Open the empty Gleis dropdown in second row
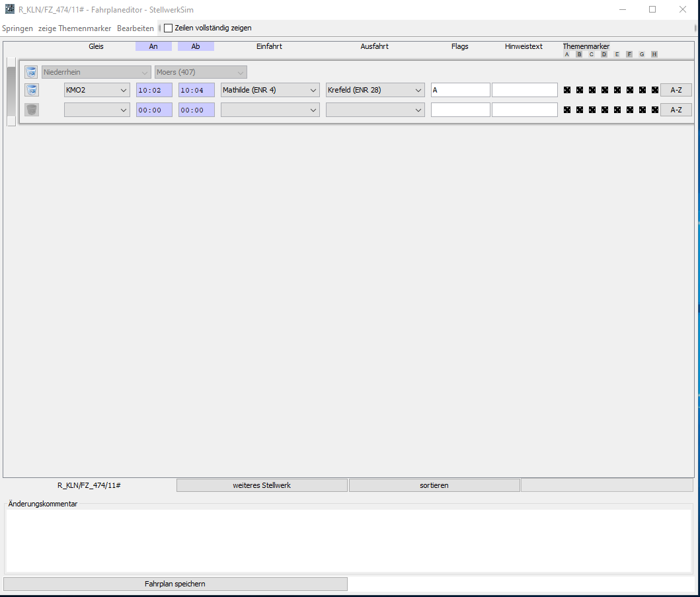Screen dimensions: 700x597 coord(97,110)
